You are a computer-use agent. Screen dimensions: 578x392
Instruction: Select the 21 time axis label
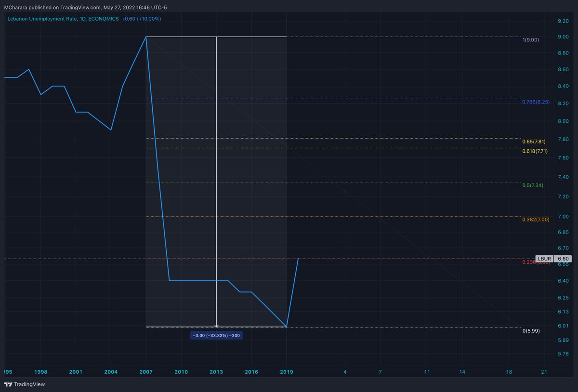pyautogui.click(x=544, y=372)
